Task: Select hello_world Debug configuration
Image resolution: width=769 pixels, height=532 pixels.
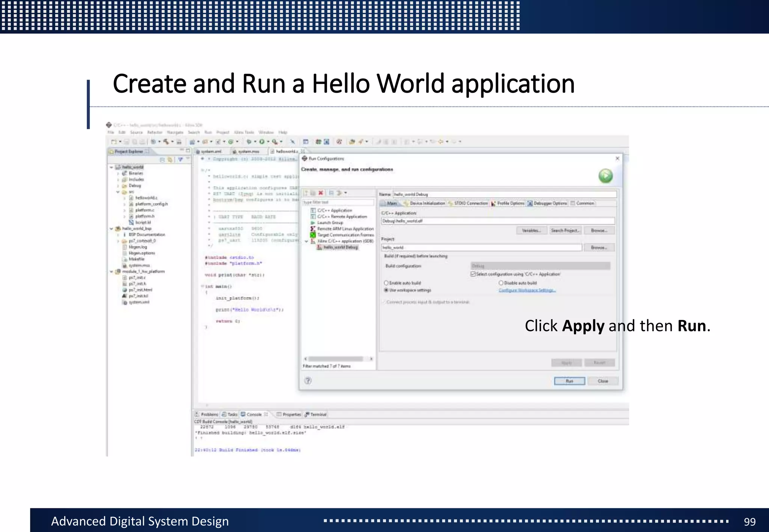Action: coord(338,247)
